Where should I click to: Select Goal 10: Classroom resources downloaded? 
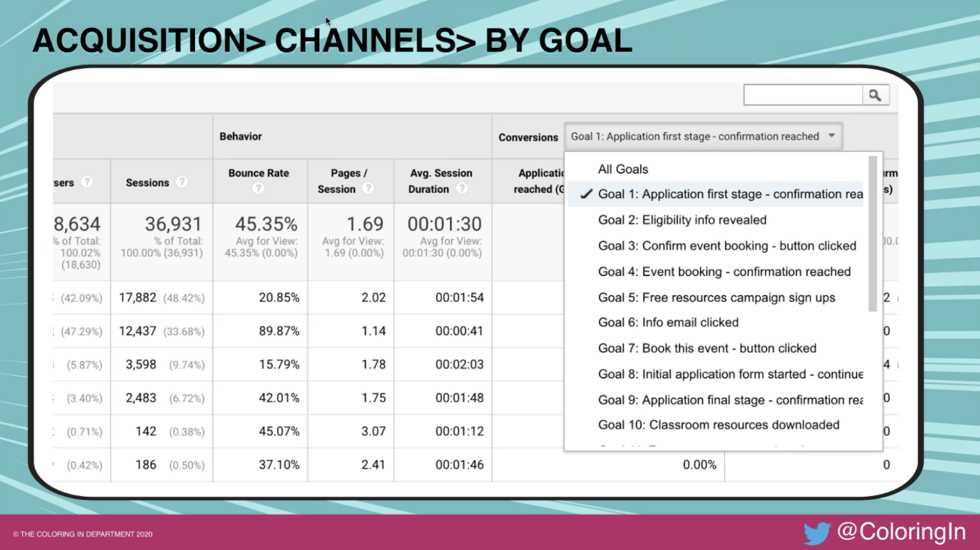[x=719, y=425]
